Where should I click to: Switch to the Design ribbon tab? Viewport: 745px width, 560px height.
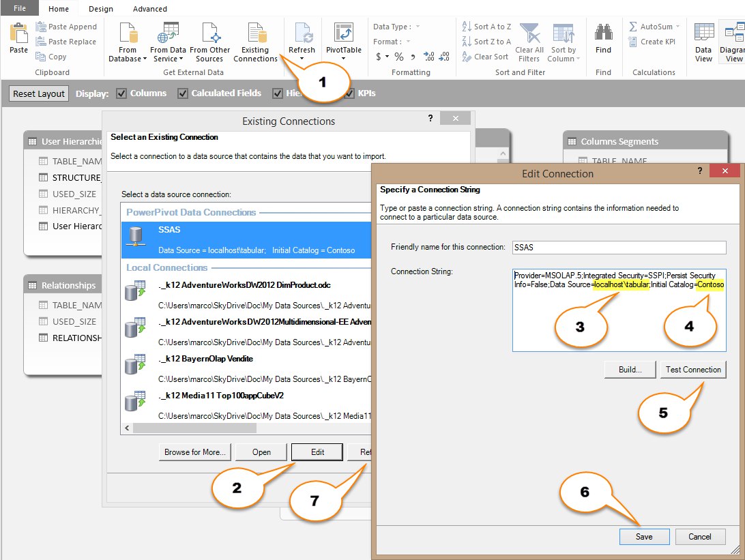coord(101,9)
